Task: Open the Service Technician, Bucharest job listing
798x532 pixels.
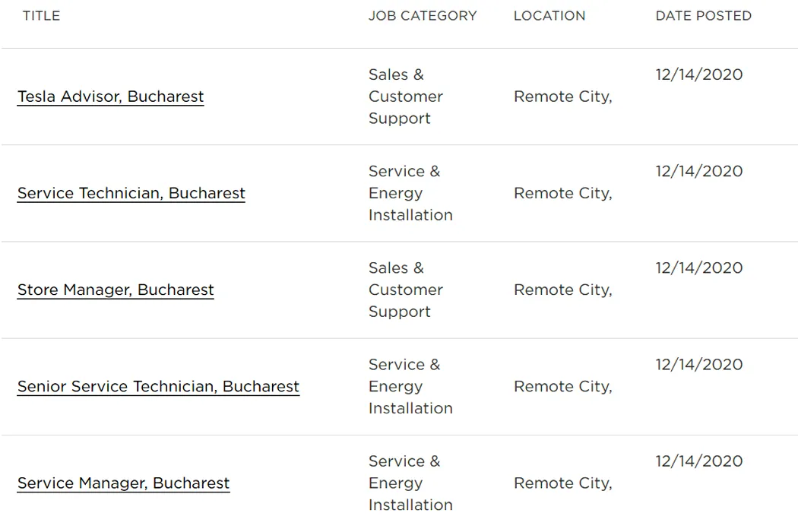Action: [131, 193]
